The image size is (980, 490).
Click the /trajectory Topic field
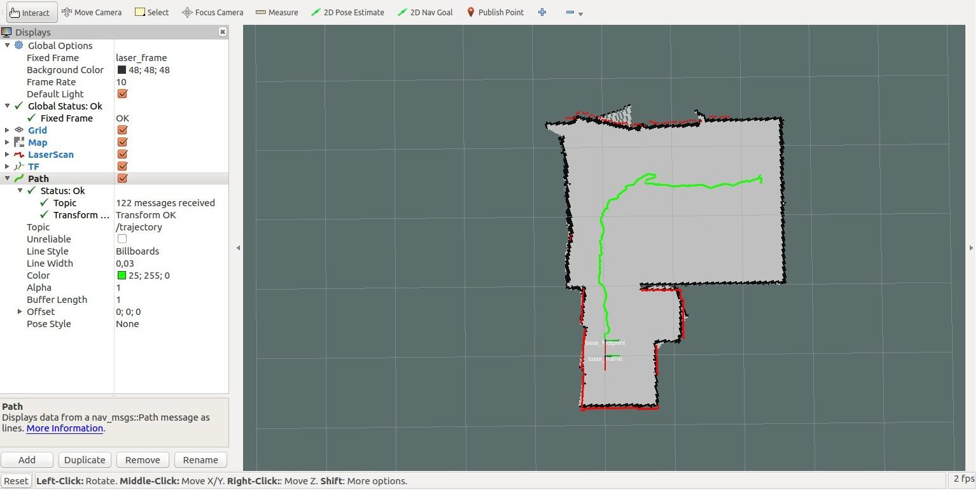point(139,227)
